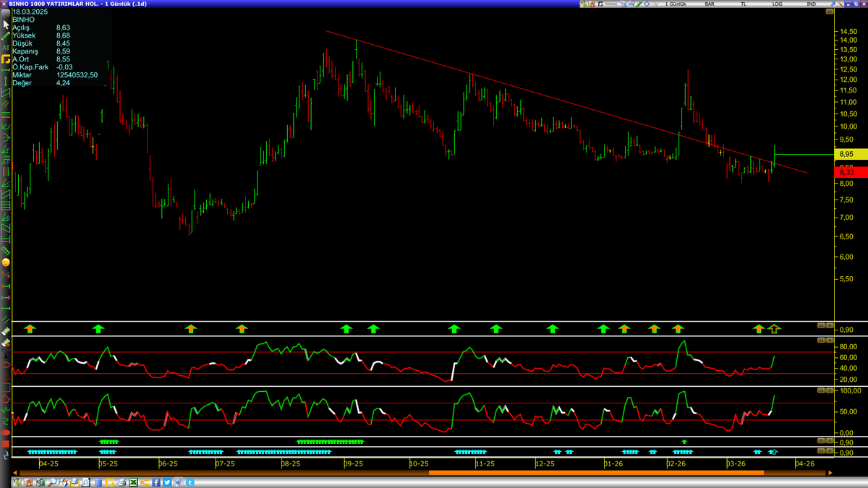Click the 5,50 price axis label
Viewport: 868px width, 488px height.
pos(846,278)
